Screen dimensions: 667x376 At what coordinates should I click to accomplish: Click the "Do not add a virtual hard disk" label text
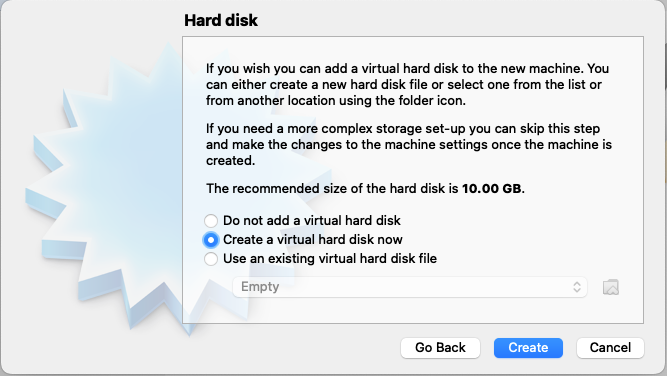point(312,221)
